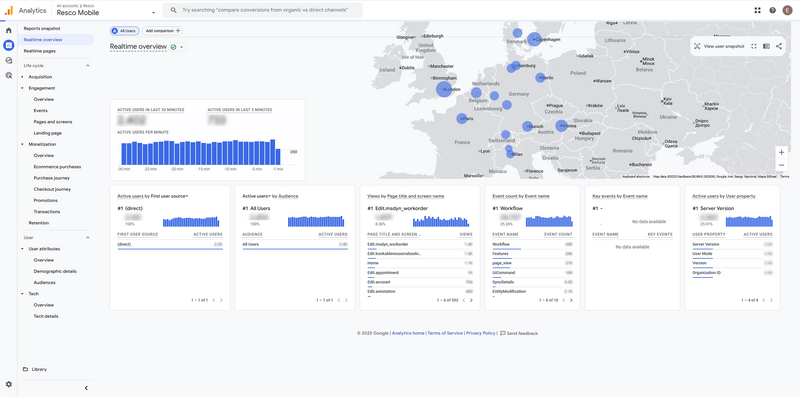Open Realtime pages report
800x397 pixels.
[40, 51]
